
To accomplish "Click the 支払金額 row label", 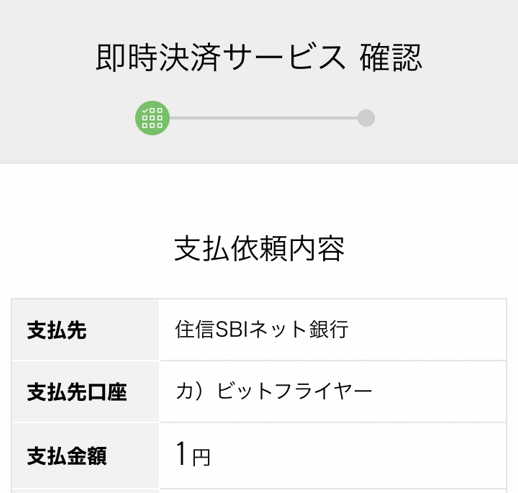I will [x=67, y=456].
